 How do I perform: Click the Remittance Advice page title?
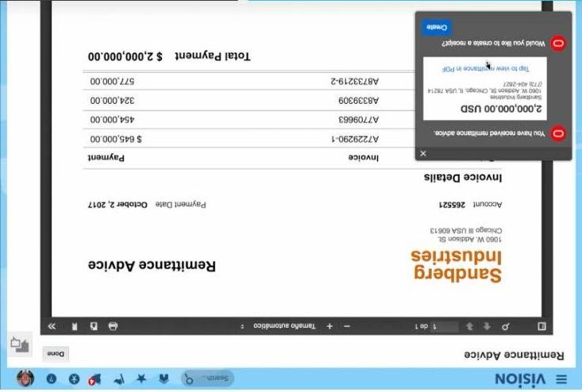pos(514,355)
